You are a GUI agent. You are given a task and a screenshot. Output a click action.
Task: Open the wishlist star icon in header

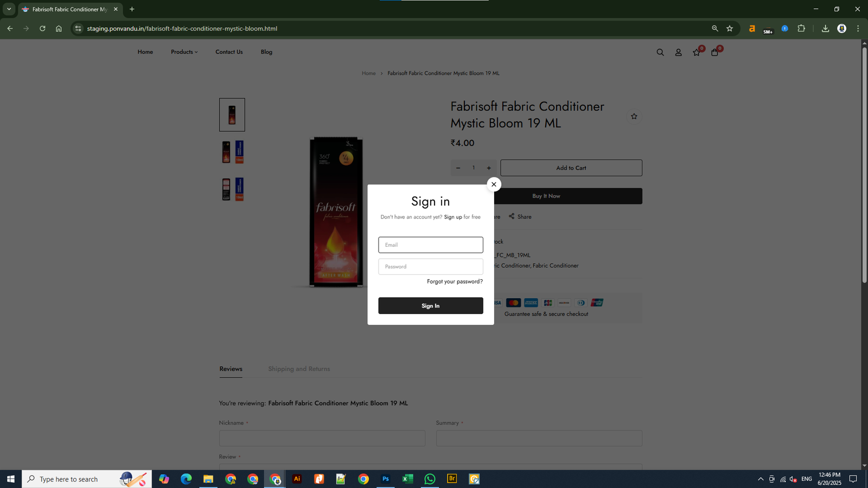(x=697, y=53)
